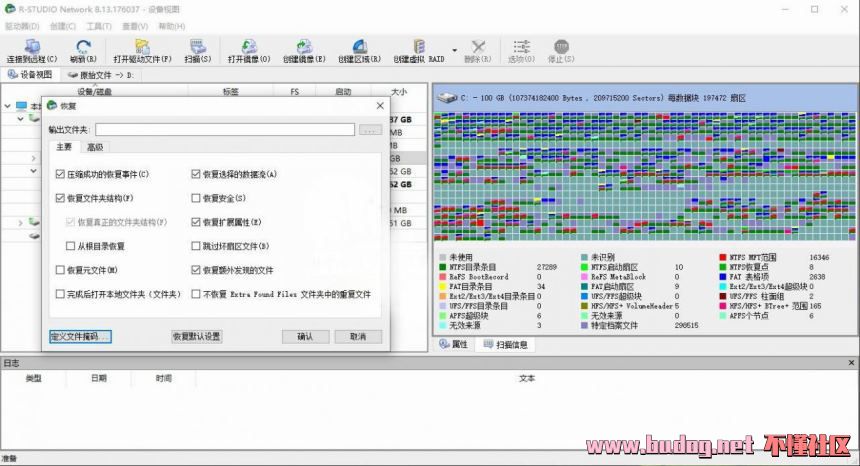Screen dimensions: 860x466
Task: Click the 时间 column header in the log
Action: coord(163,378)
